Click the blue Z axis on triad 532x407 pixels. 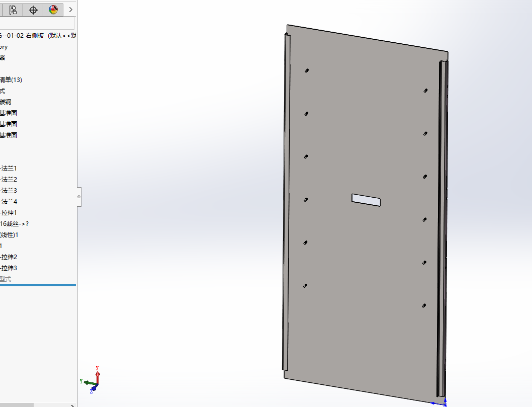pyautogui.click(x=94, y=389)
